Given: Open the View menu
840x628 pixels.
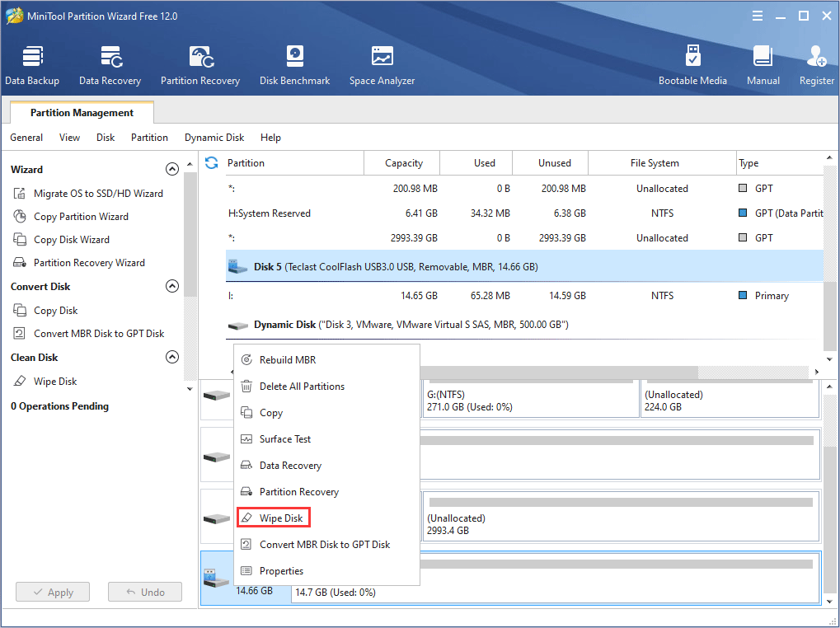Looking at the screenshot, I should click(69, 138).
